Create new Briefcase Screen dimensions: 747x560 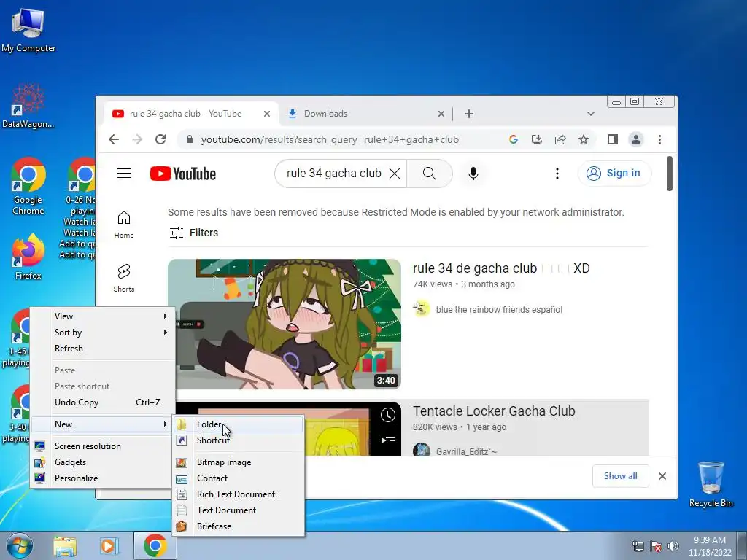(x=239, y=526)
